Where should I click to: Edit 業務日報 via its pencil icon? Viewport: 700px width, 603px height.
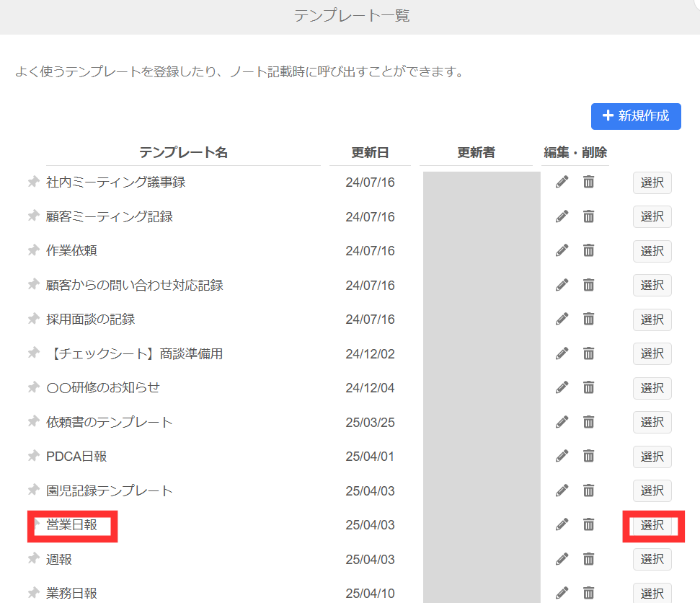(562, 592)
